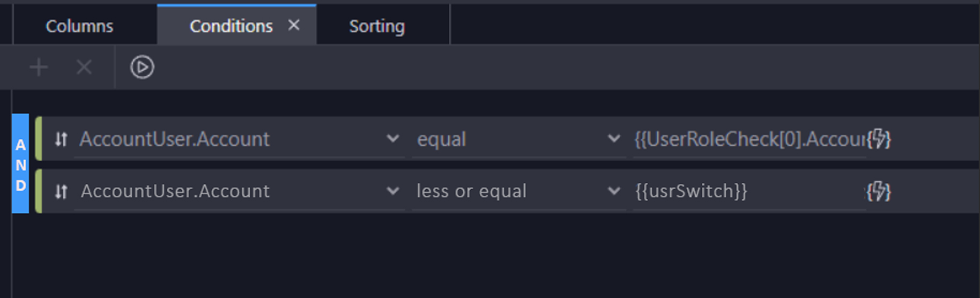
Task: Select the second condition's green row handle
Action: 39,191
